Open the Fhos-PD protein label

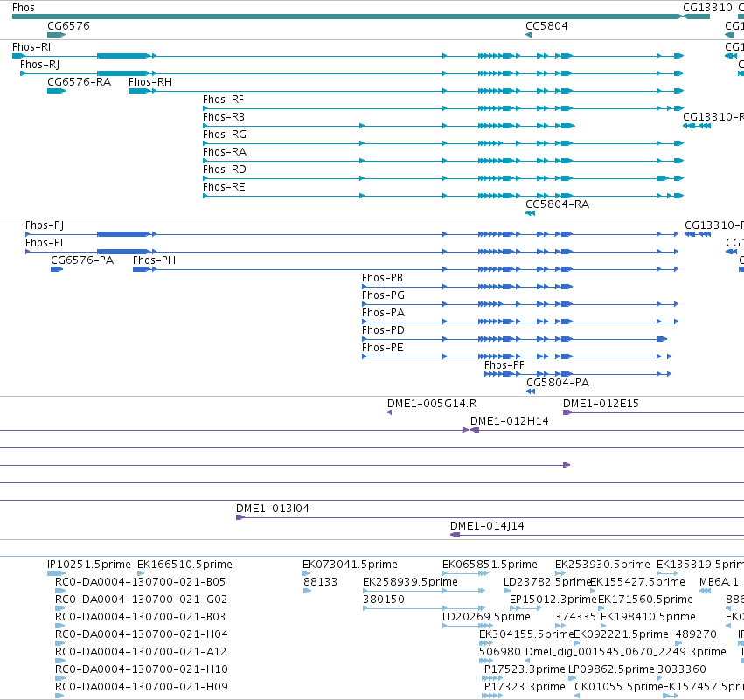[x=384, y=330]
